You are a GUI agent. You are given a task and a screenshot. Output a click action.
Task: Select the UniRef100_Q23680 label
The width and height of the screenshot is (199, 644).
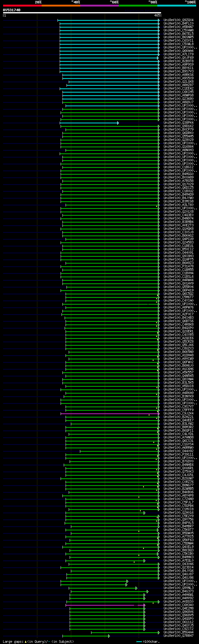tap(178, 99)
